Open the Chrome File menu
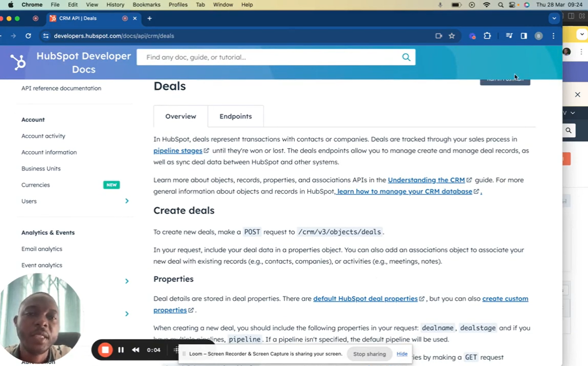588x366 pixels. click(55, 5)
